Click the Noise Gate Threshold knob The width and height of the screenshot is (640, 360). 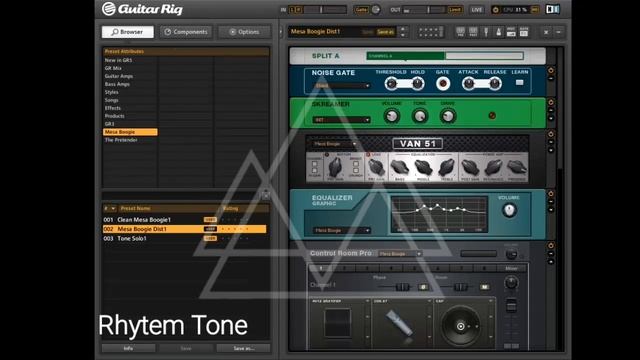pyautogui.click(x=391, y=84)
